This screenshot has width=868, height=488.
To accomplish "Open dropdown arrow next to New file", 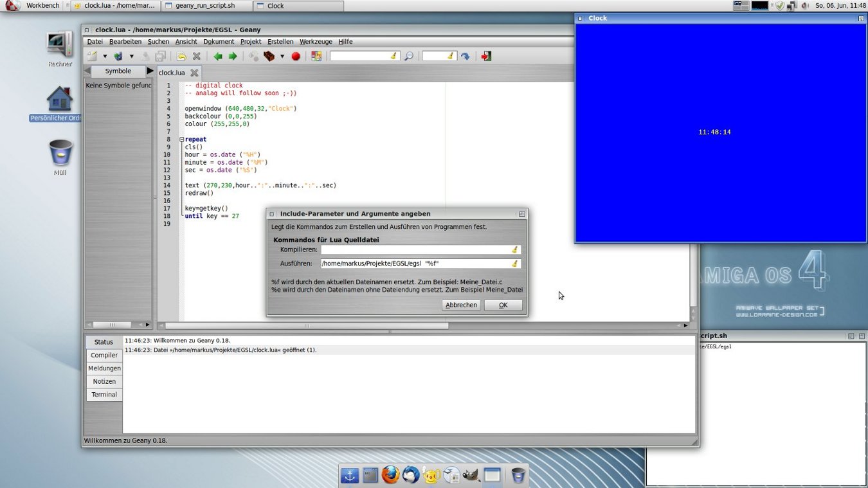I will pyautogui.click(x=105, y=57).
